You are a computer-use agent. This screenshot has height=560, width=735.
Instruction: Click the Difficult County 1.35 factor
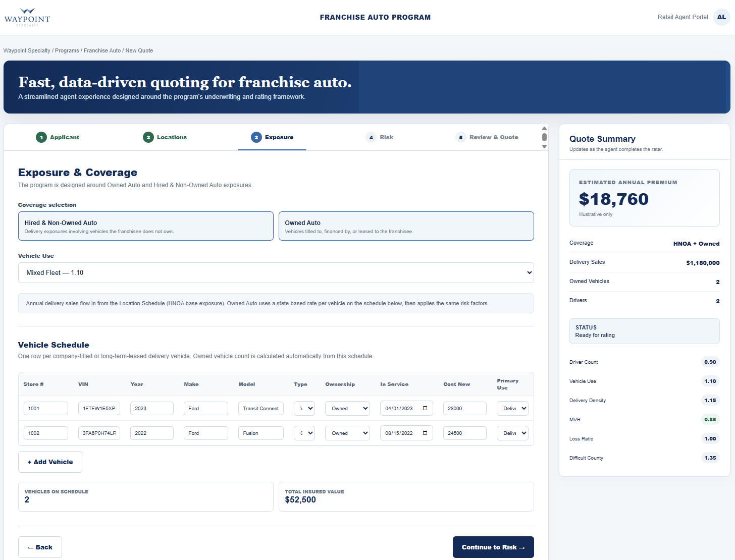(710, 458)
